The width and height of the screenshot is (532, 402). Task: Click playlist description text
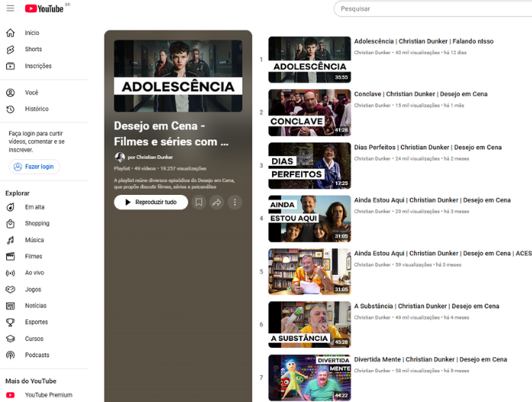pyautogui.click(x=175, y=183)
